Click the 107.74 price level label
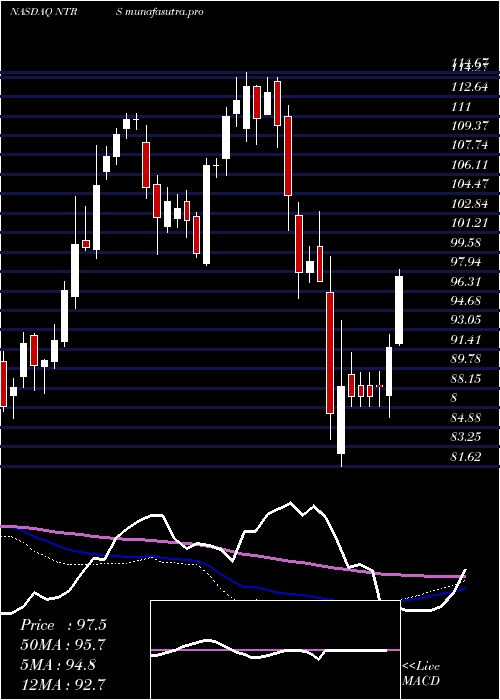Viewport: 500px width, 700px height. click(x=470, y=145)
